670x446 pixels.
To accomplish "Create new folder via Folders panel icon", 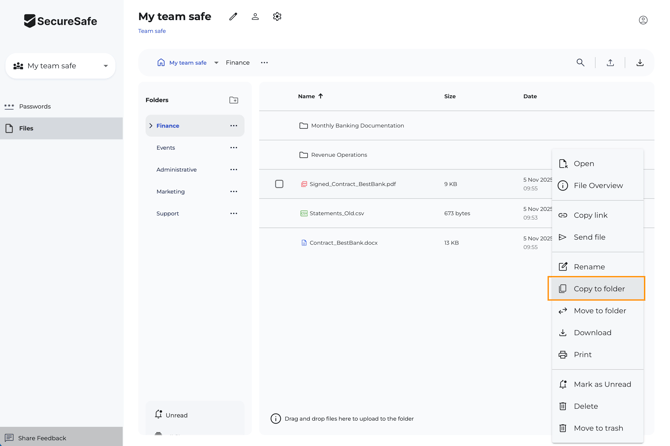I will pyautogui.click(x=234, y=100).
